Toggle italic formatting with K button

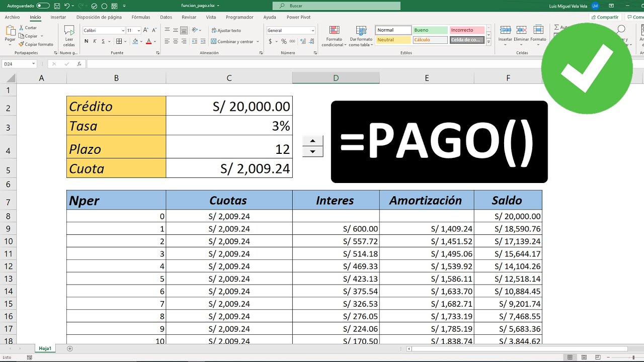coord(95,41)
